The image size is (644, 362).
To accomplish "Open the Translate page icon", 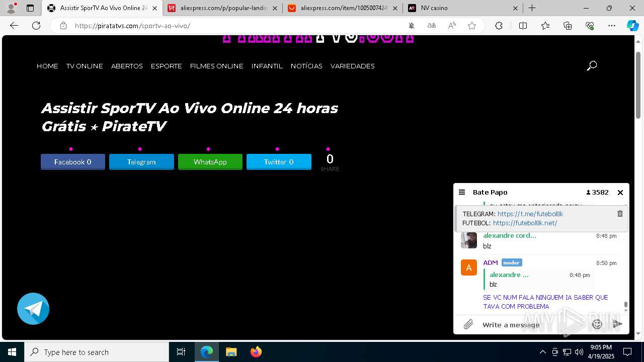I will (x=431, y=26).
